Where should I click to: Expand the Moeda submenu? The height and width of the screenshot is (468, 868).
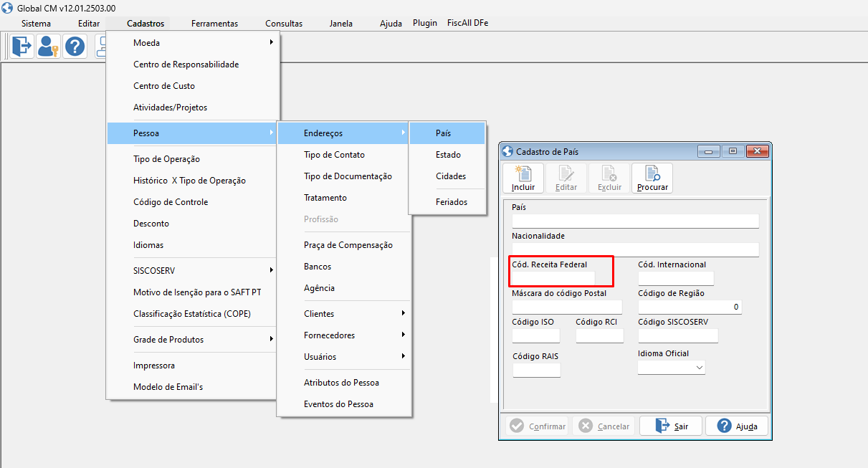[x=193, y=43]
